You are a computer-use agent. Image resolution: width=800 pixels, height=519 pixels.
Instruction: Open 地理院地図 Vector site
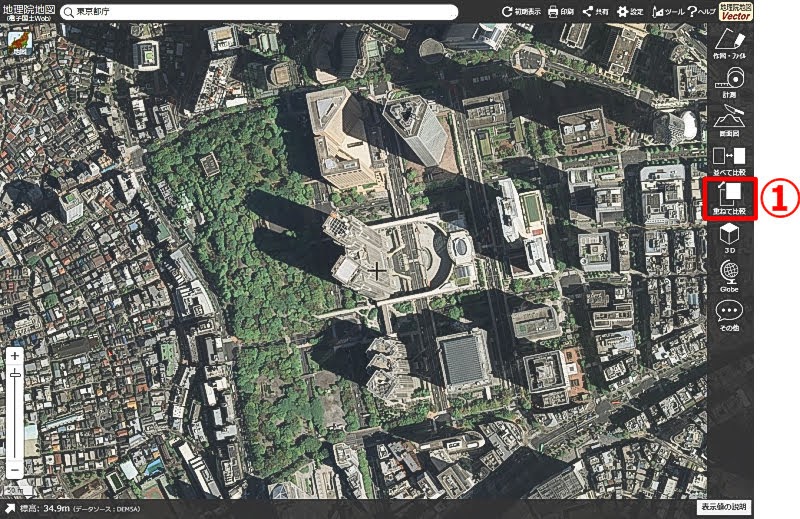point(735,11)
